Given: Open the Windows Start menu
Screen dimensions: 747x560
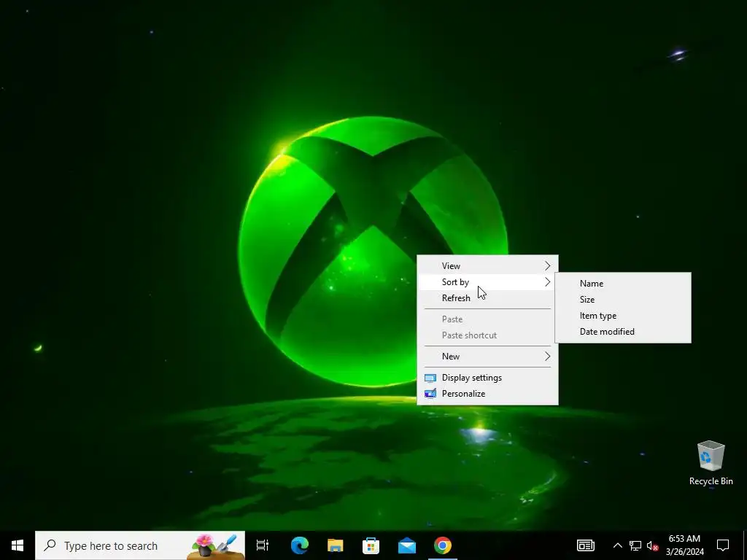Looking at the screenshot, I should [x=18, y=545].
